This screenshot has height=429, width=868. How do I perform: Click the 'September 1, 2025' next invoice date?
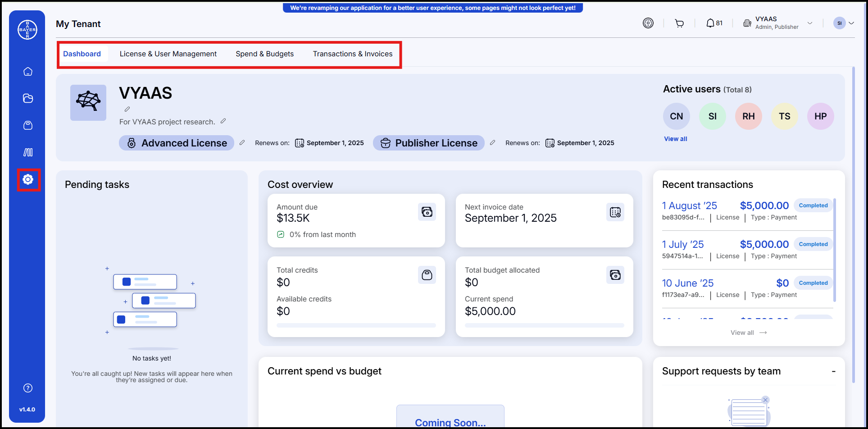point(511,218)
